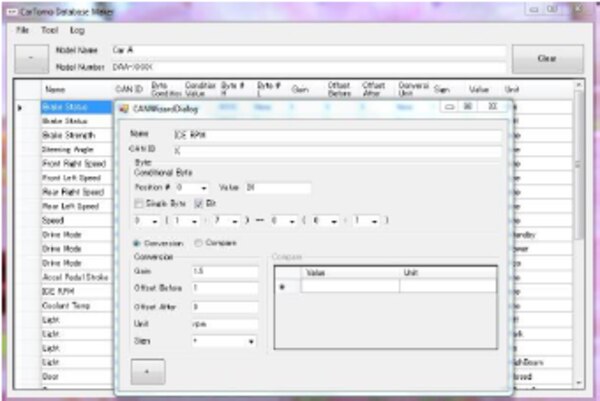The height and width of the screenshot is (401, 600).
Task: Open the Log menu
Action: [x=77, y=30]
